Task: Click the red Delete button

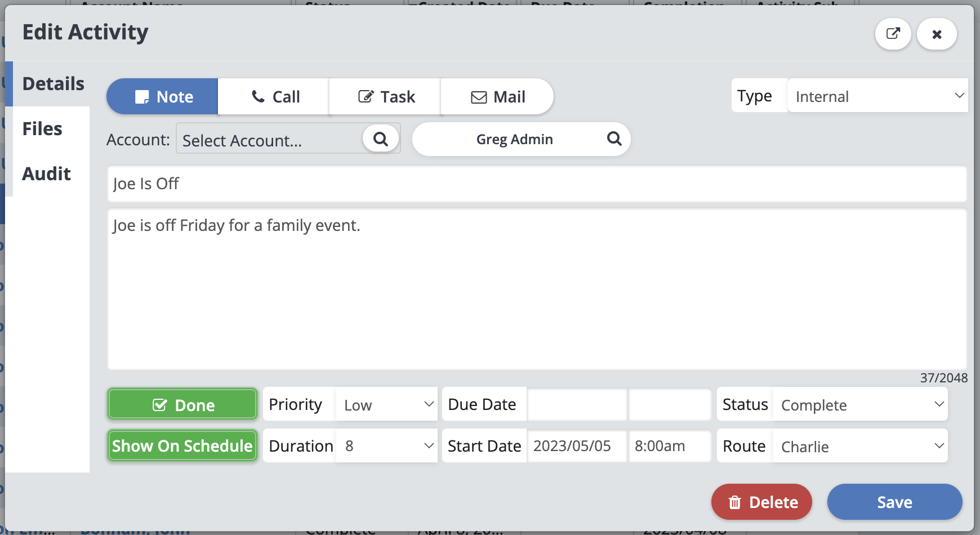Action: (x=761, y=502)
